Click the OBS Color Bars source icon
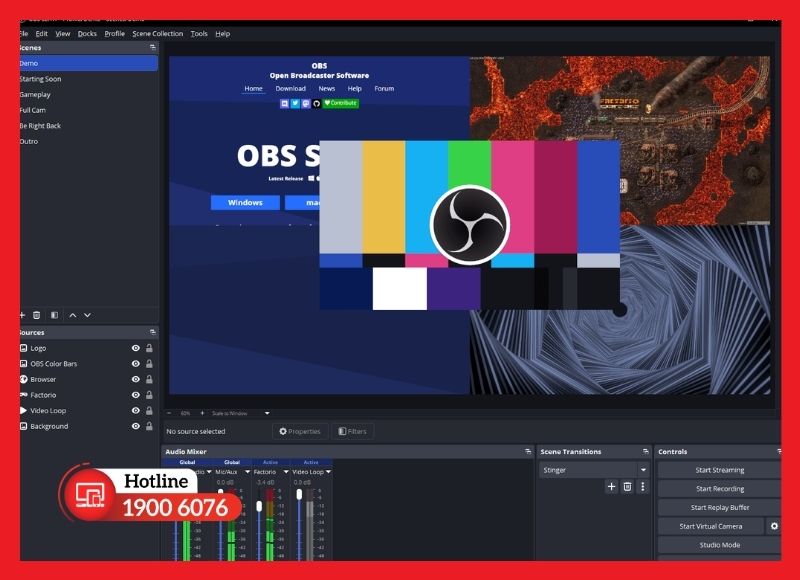This screenshot has height=580, width=800. 23,364
